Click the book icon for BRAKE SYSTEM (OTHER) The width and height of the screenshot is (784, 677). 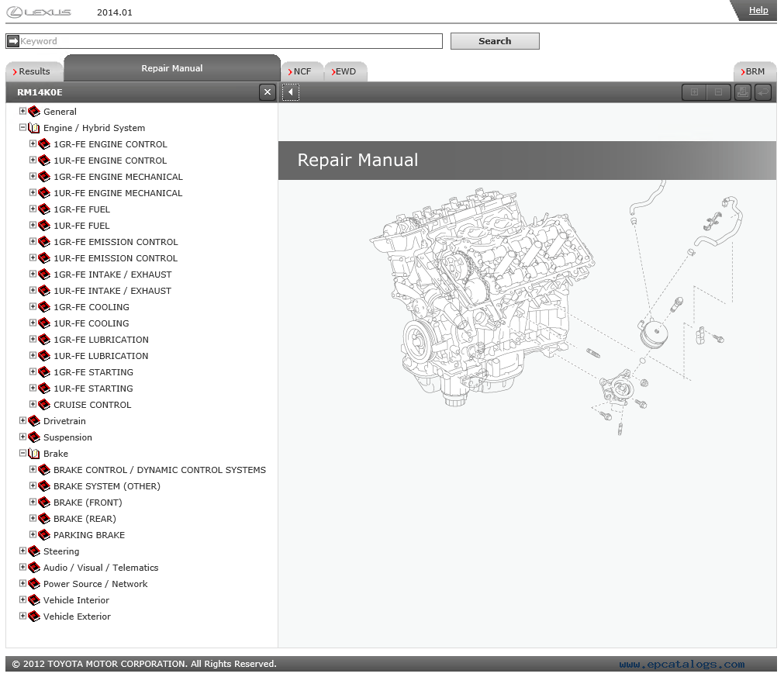44,486
